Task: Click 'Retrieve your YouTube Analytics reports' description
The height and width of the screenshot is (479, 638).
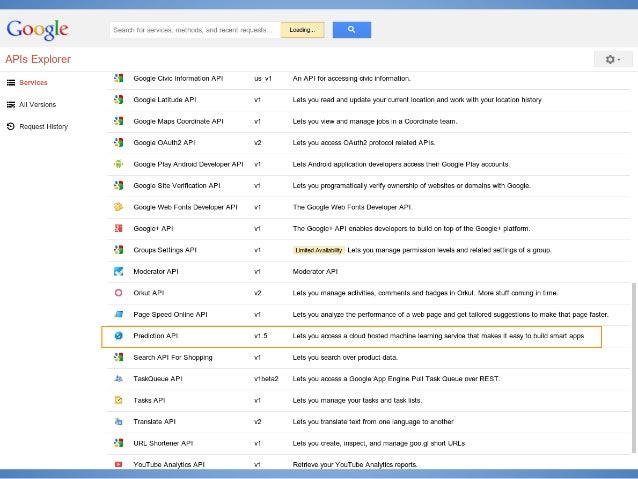Action: (355, 464)
